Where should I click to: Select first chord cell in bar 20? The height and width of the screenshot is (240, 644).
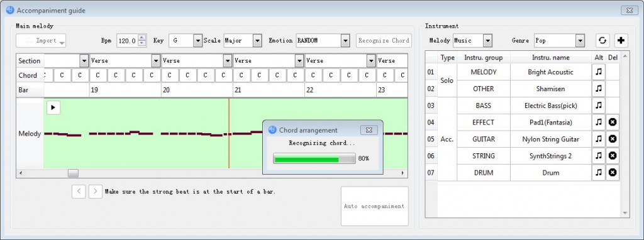[170, 75]
